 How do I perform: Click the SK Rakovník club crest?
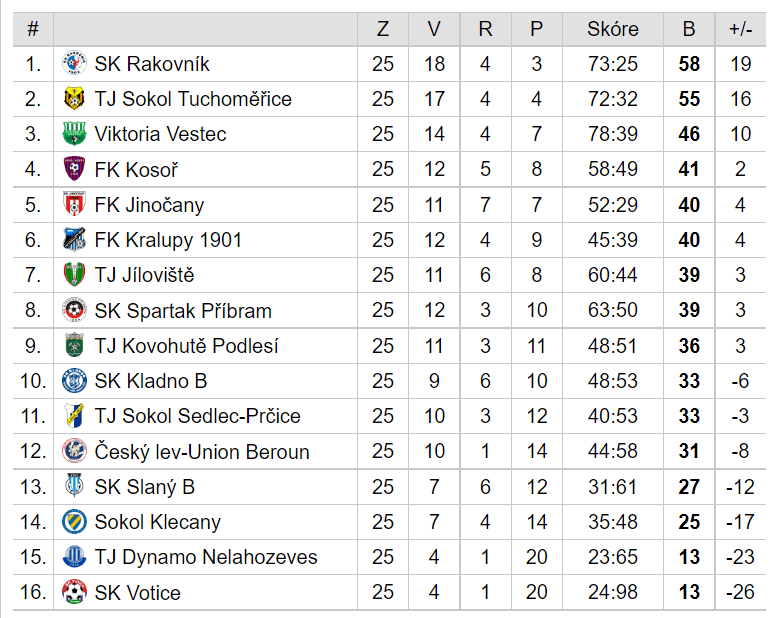coord(74,64)
